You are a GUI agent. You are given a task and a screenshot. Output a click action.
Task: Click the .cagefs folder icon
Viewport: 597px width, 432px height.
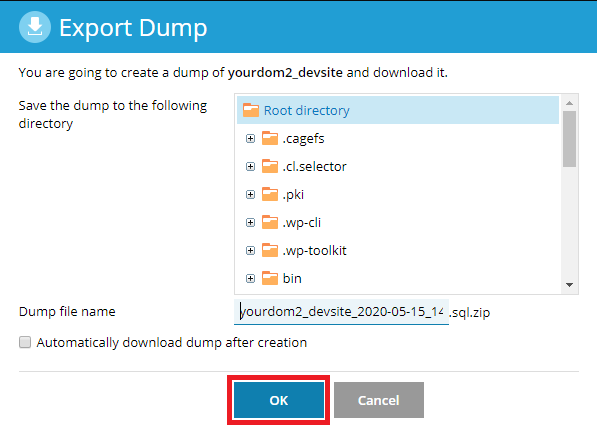click(x=270, y=138)
